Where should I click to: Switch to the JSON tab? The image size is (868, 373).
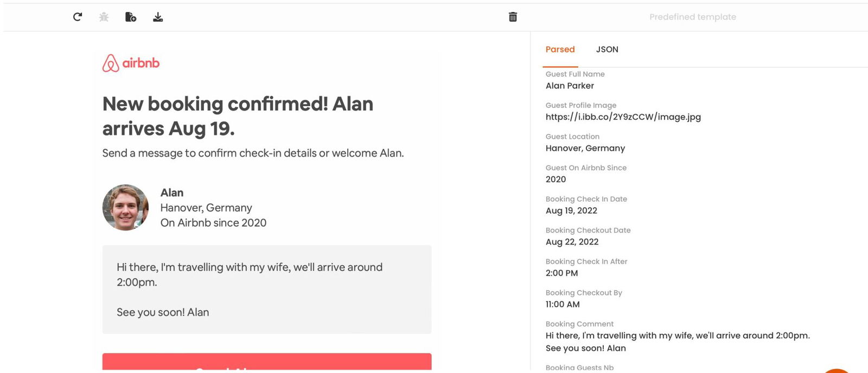(x=607, y=49)
